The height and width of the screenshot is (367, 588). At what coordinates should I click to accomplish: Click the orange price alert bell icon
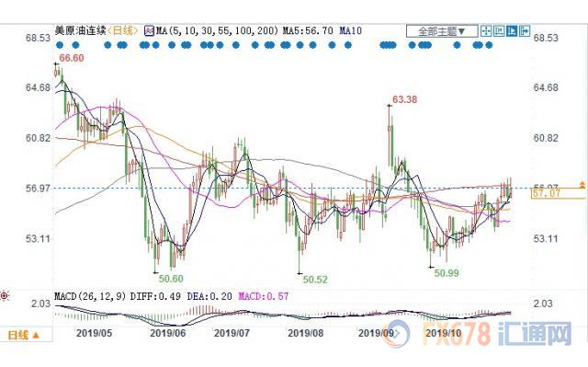[x=582, y=184]
